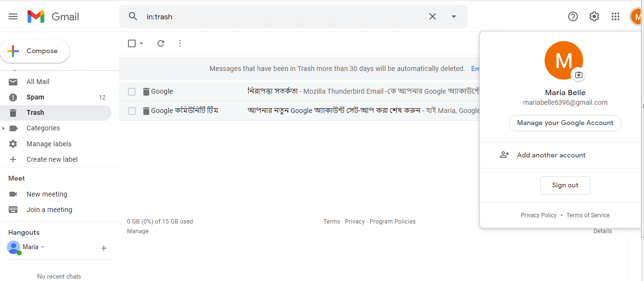
Task: Click the Details link
Action: 602,231
